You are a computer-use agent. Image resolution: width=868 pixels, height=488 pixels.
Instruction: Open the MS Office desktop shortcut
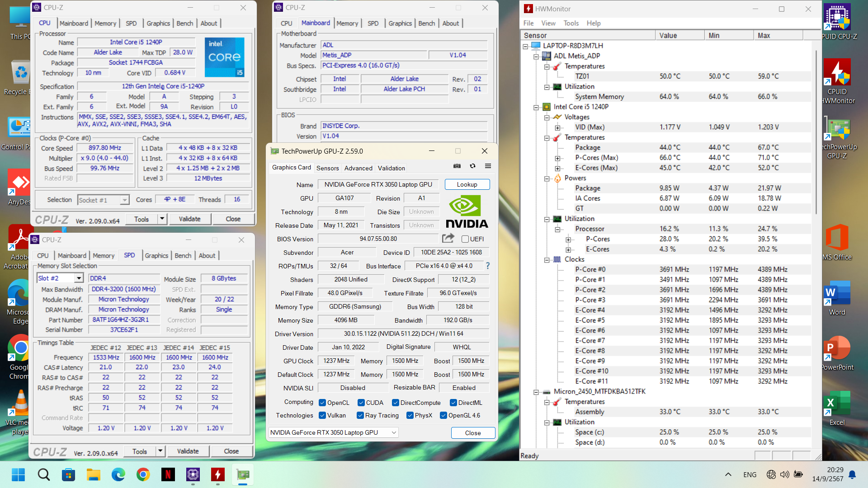pyautogui.click(x=837, y=243)
